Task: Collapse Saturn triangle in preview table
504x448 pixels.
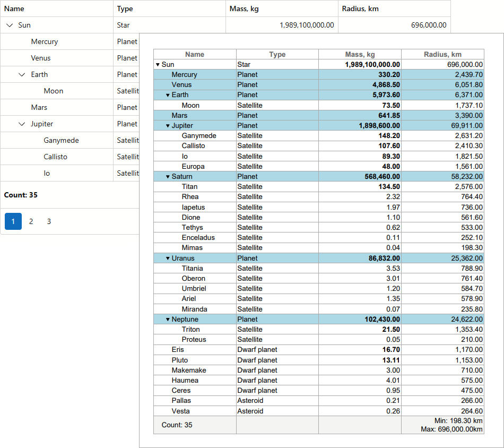Action: point(168,177)
